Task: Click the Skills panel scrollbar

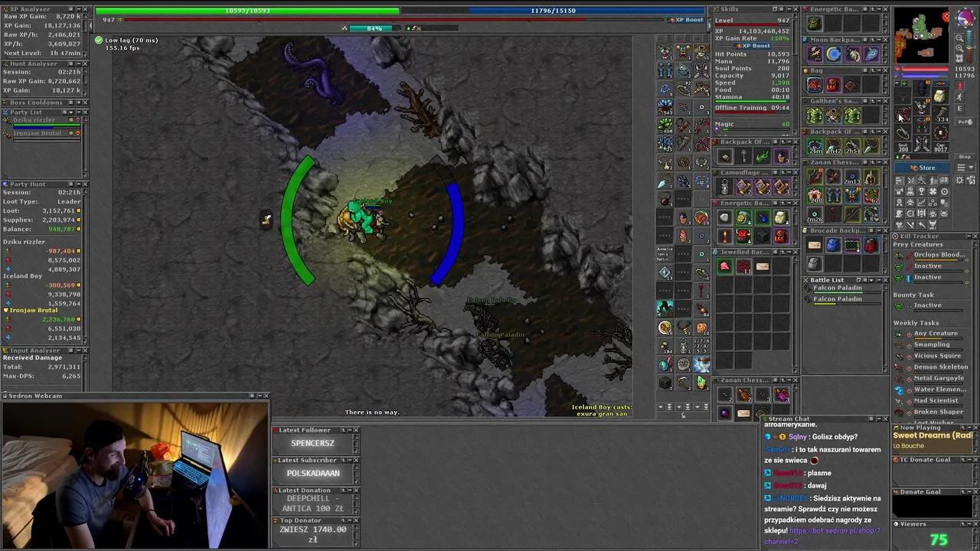Action: pos(795,73)
